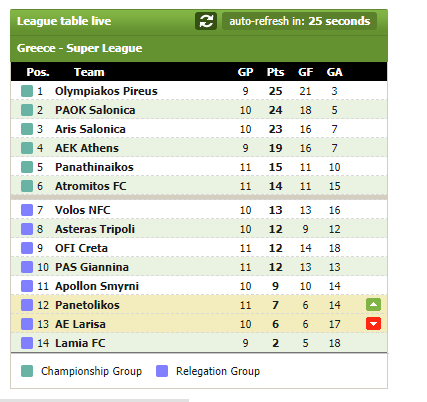Click the GF column header

click(305, 72)
